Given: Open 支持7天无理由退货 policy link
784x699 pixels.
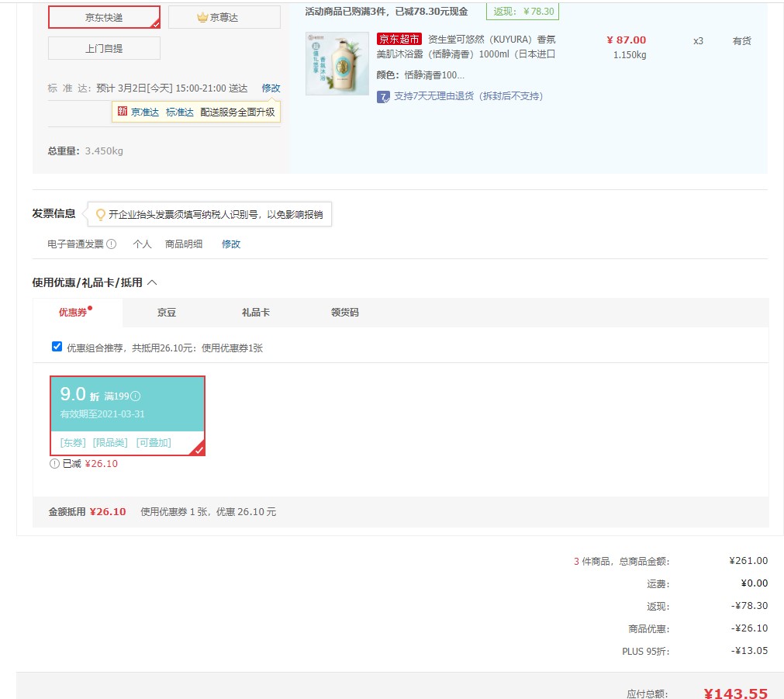Looking at the screenshot, I should 468,96.
